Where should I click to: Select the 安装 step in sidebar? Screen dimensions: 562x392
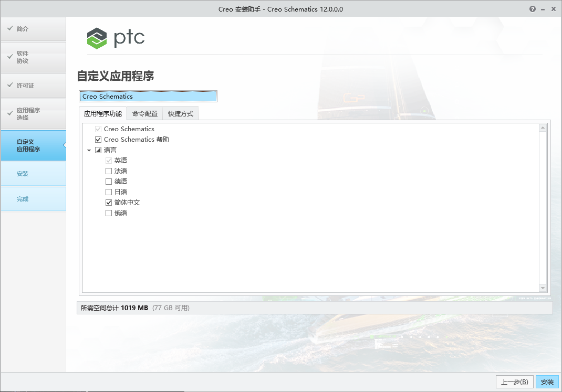[33, 174]
